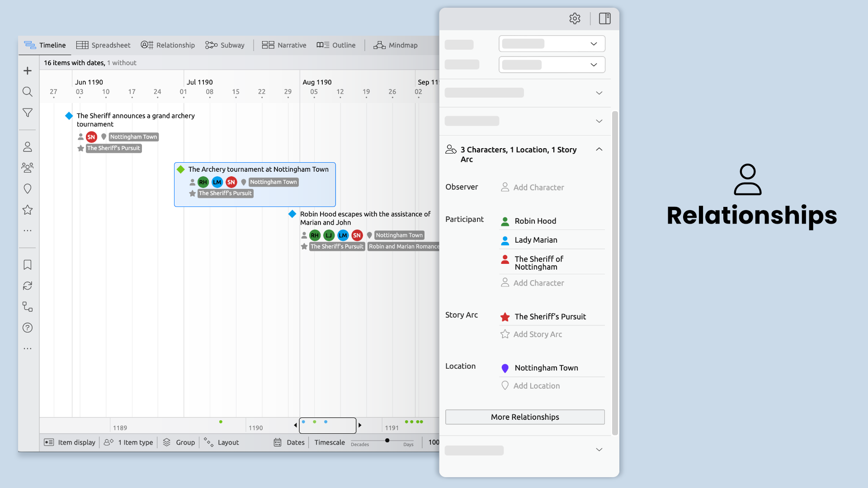Click the Nottingham Town purple pin icon
The width and height of the screenshot is (868, 488).
tap(505, 369)
